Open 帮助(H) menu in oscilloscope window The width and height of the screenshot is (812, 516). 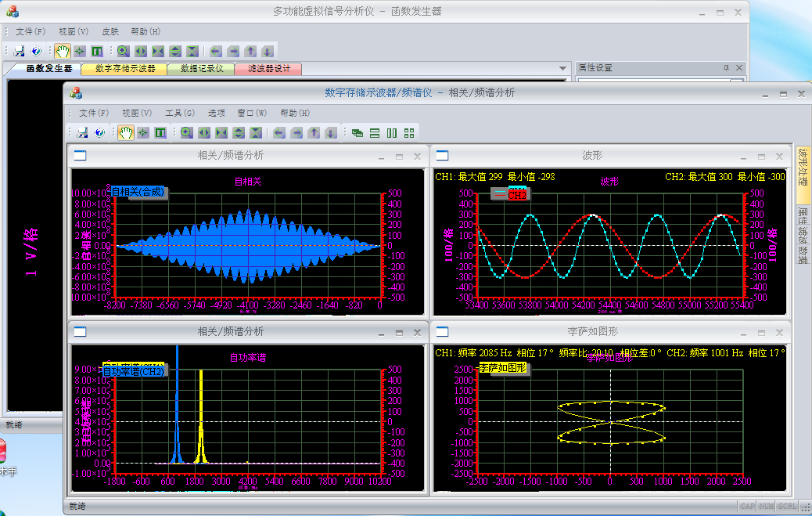point(295,113)
